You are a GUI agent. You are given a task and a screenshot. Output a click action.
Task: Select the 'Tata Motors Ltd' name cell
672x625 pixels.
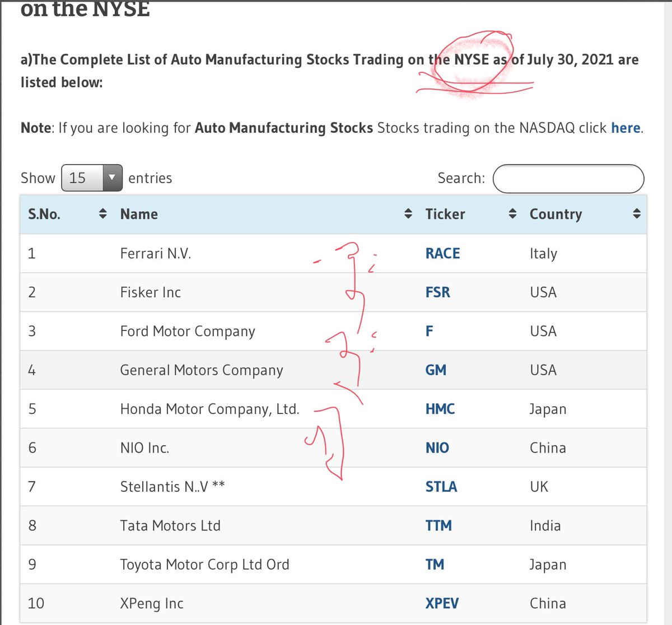[170, 525]
